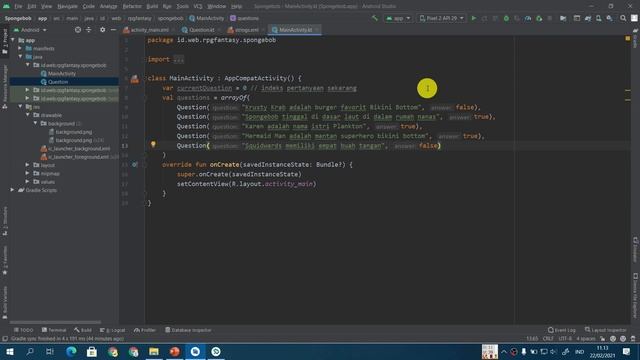This screenshot has height=360, width=640.
Task: Open the File menu
Action: coord(18,6)
